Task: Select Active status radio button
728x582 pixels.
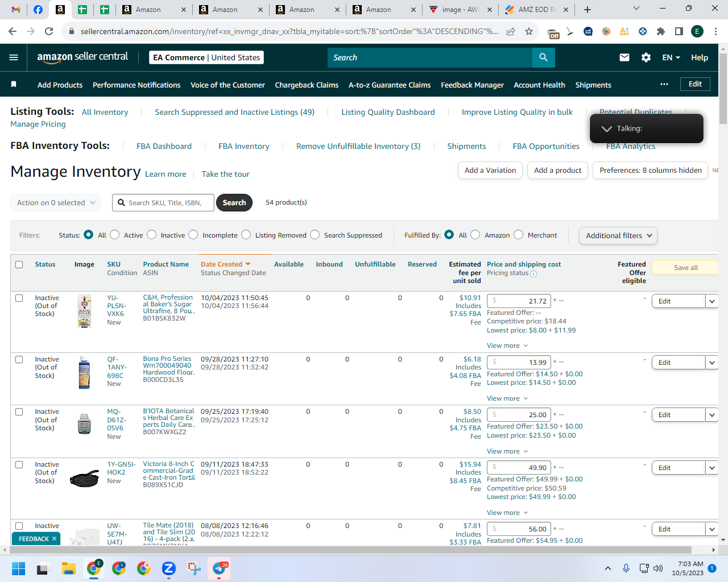Action: (x=115, y=235)
